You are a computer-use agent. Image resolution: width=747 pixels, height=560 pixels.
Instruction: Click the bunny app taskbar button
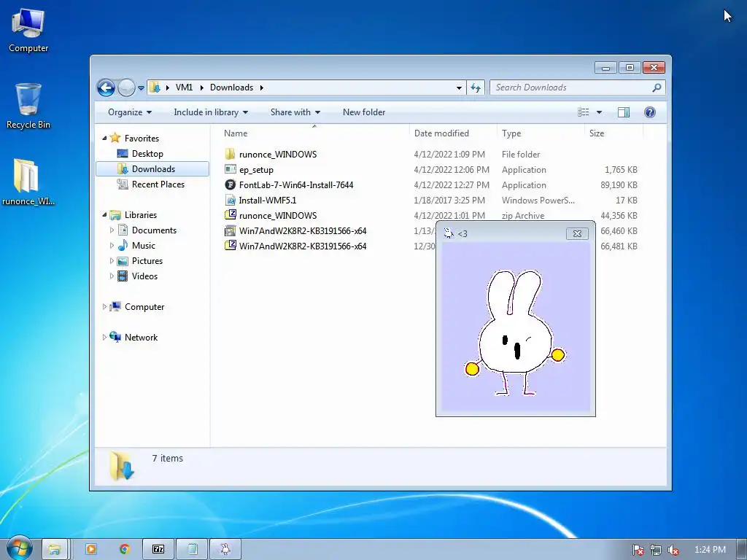point(225,549)
